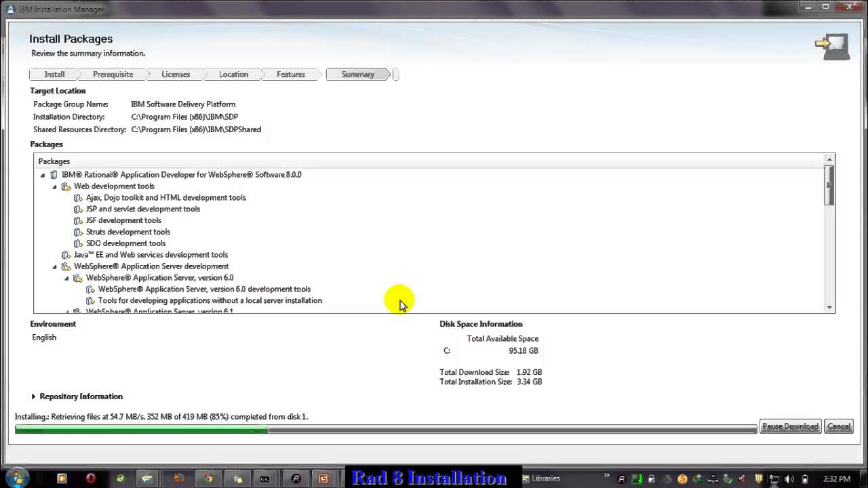Select the 'Ajax, Dojo toolkit and HTML development tools' row
The height and width of the screenshot is (488, 868).
[x=165, y=198]
